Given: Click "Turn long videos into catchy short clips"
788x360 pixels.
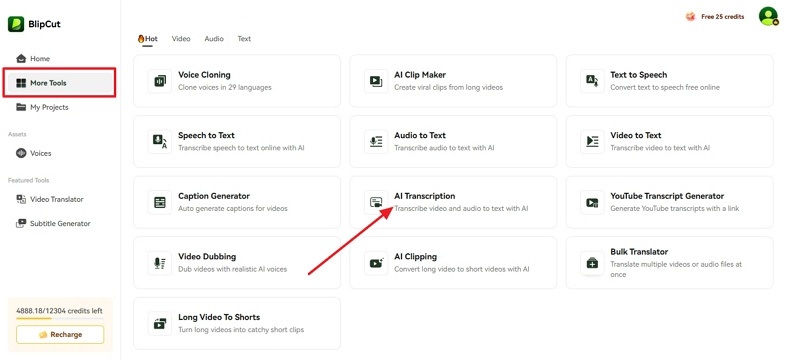Looking at the screenshot, I should point(241,330).
